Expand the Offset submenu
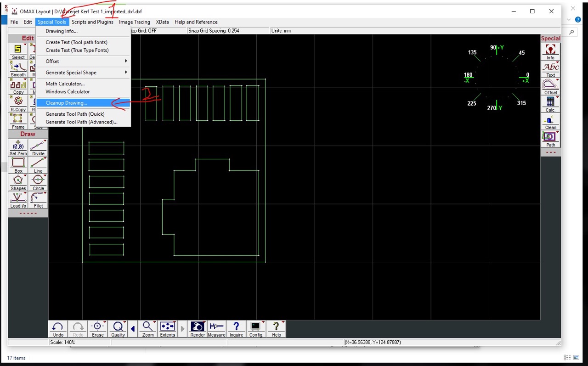 (84, 61)
